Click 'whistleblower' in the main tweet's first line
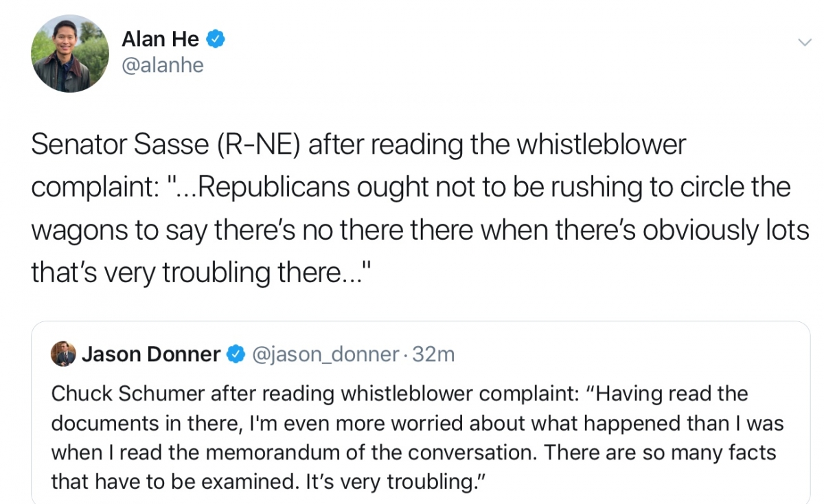This screenshot has width=824, height=504. point(602,146)
